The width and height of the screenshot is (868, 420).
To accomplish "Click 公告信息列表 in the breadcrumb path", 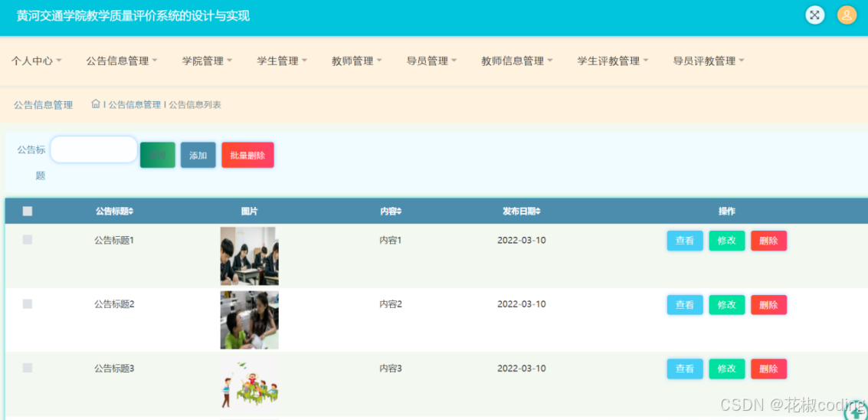I will click(195, 104).
